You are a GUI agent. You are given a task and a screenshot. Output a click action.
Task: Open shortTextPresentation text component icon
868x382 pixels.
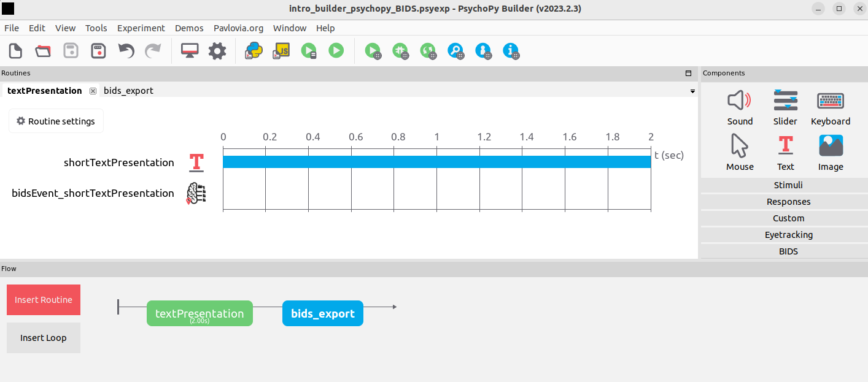pos(196,162)
